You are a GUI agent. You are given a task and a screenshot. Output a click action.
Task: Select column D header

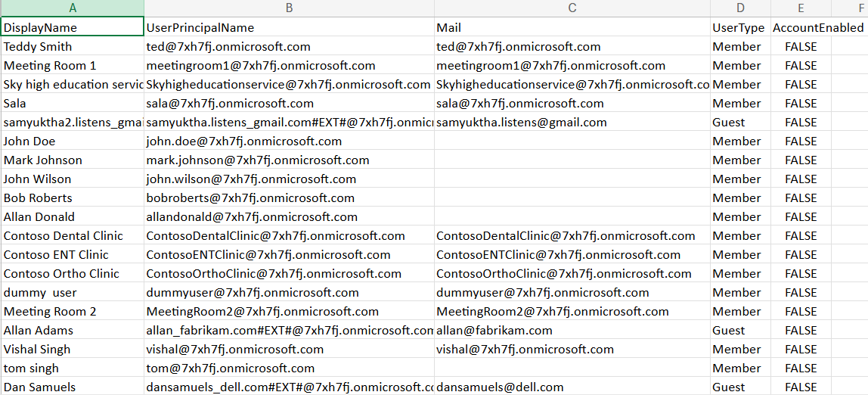point(740,8)
